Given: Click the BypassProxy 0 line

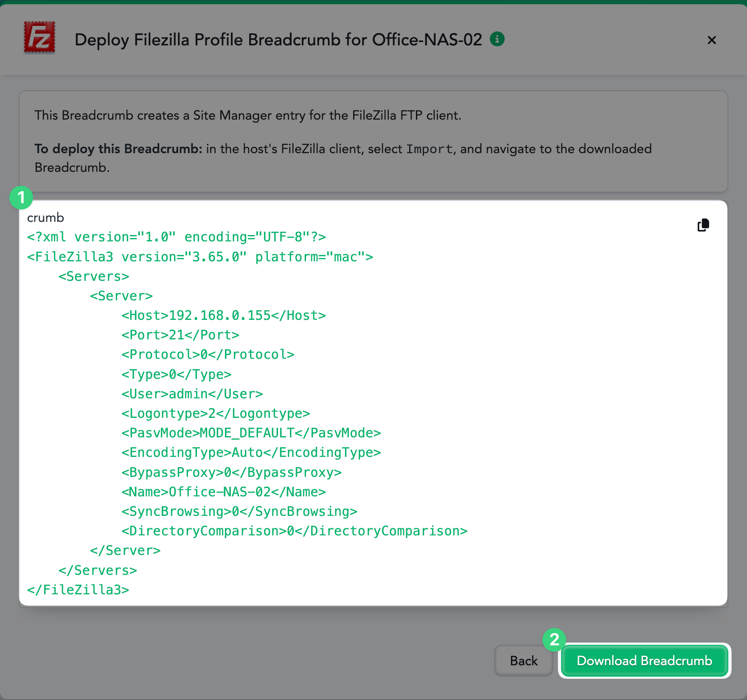Looking at the screenshot, I should [x=232, y=472].
